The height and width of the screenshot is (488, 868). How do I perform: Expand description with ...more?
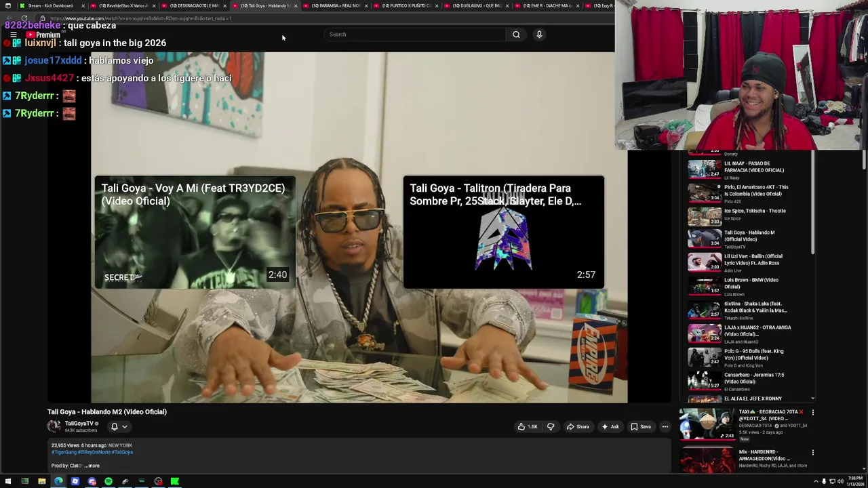point(93,466)
